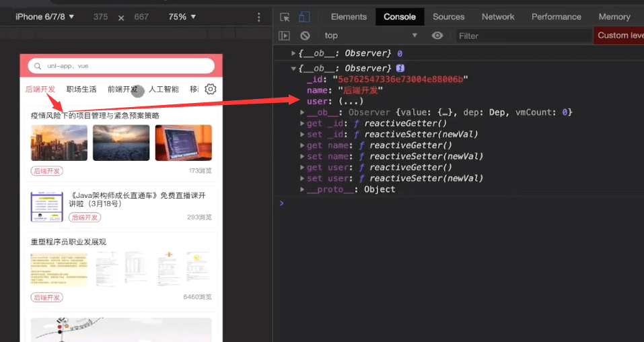Expand the get user reactiveGetter entry

(302, 168)
